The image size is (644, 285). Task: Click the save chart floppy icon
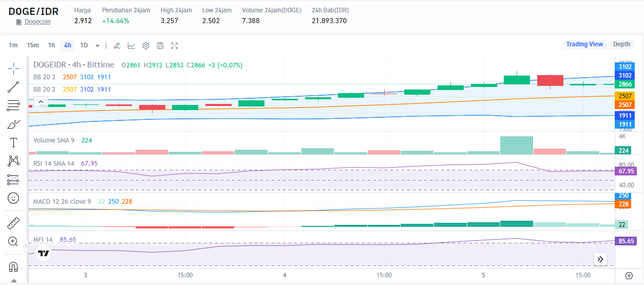coord(160,45)
